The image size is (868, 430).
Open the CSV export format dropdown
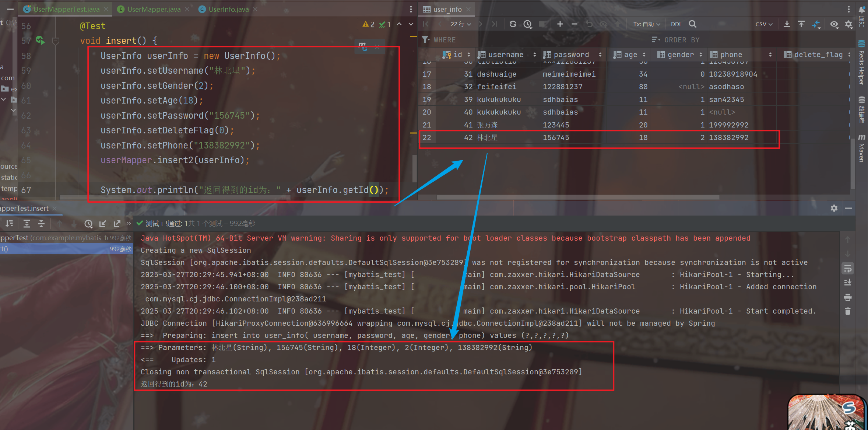coord(764,24)
